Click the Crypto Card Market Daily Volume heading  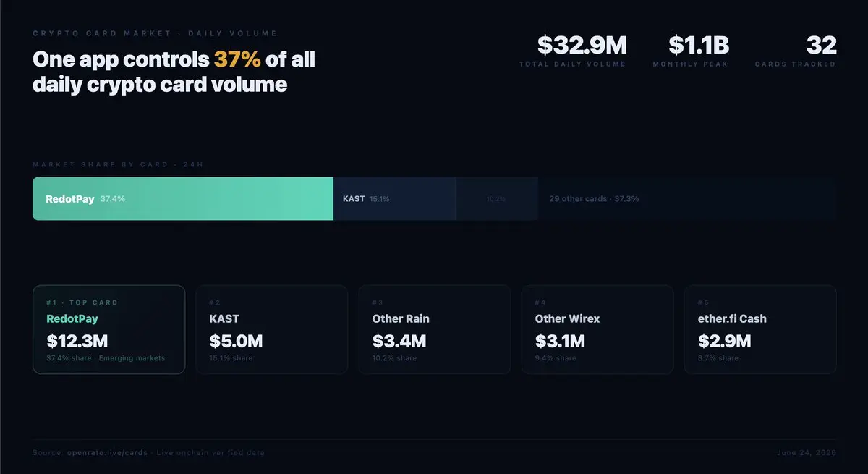coord(155,34)
